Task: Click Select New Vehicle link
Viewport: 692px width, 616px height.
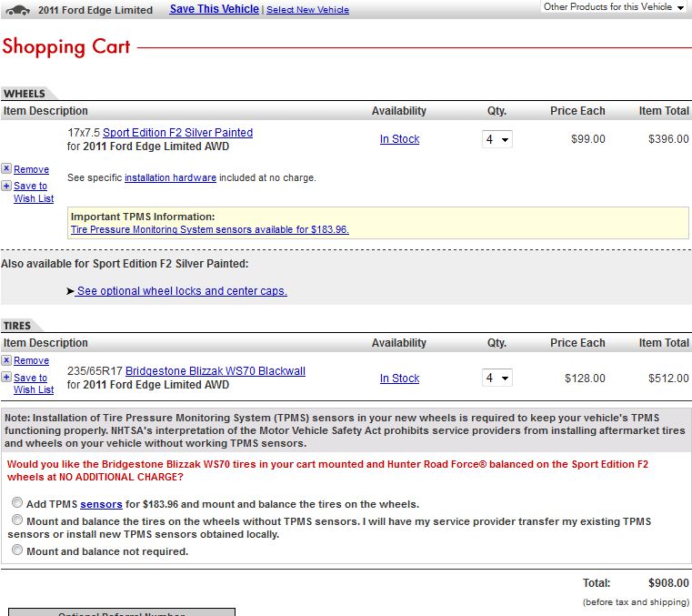Action: pos(307,10)
